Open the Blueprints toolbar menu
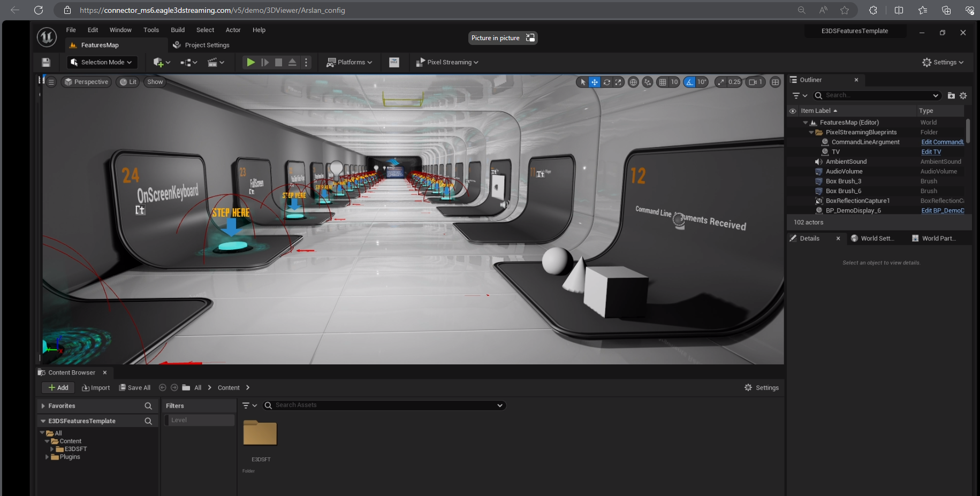Viewport: 980px width, 496px height. pos(188,63)
